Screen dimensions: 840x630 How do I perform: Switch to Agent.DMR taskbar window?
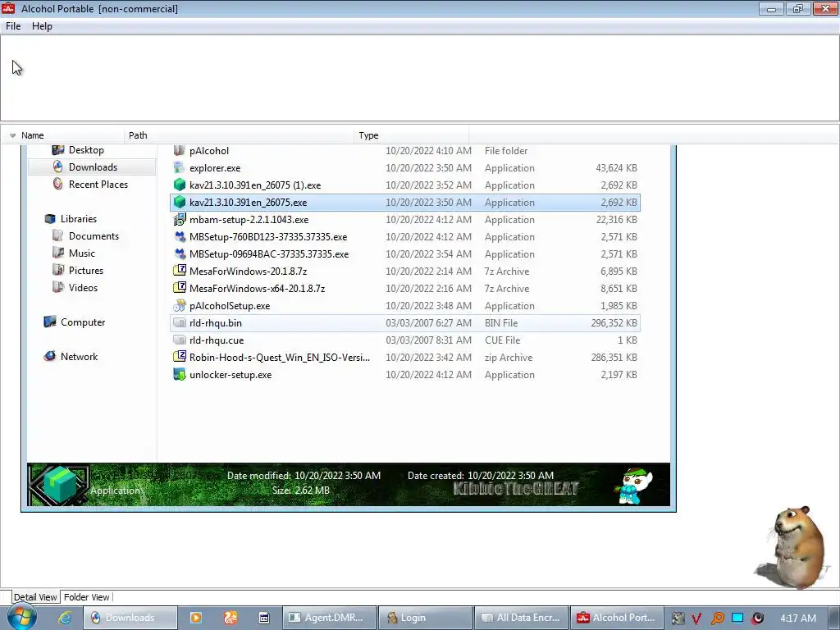point(329,618)
